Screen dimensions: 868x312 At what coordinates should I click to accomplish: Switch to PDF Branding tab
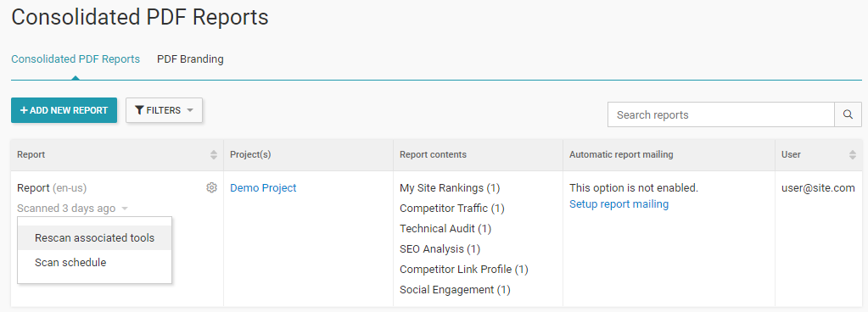pos(190,59)
